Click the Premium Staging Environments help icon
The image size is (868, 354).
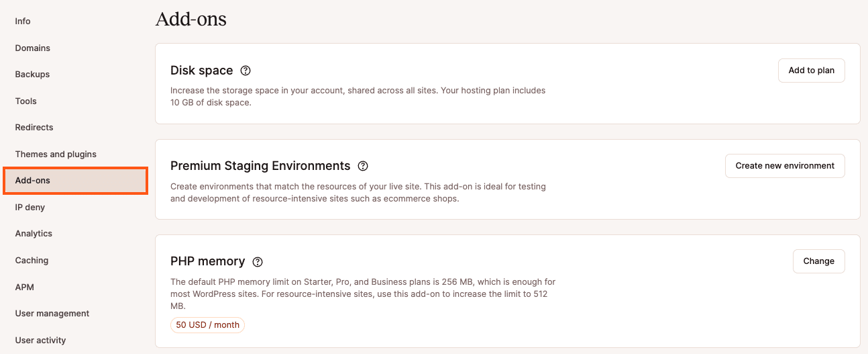click(363, 166)
